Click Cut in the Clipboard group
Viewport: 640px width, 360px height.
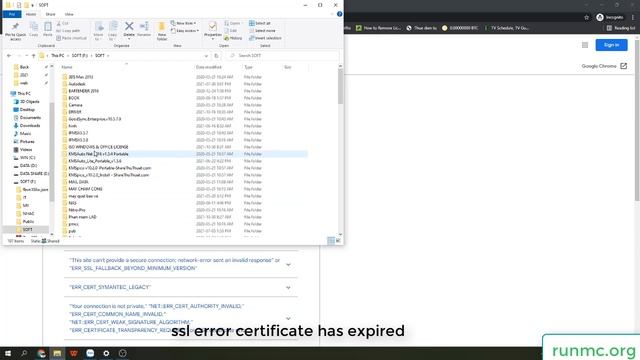(x=63, y=23)
